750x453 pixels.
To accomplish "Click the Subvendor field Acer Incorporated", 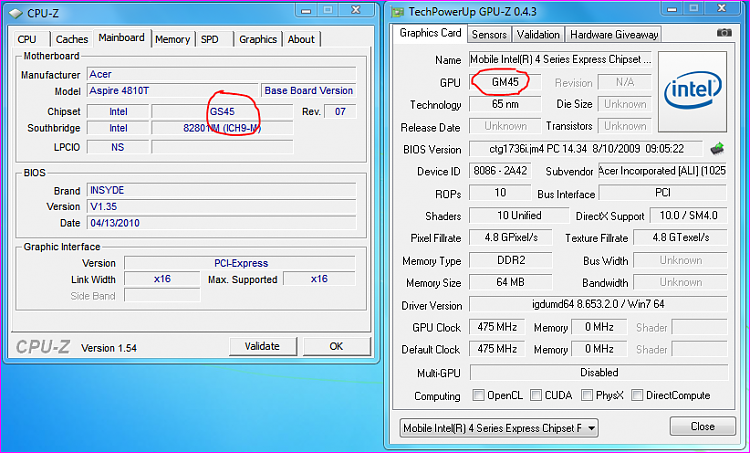I will click(x=662, y=171).
